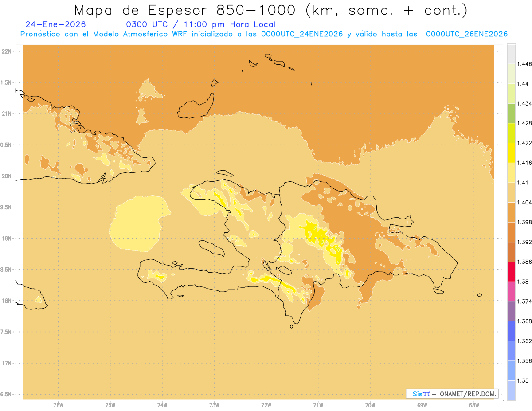Viewport: 532px width, 411px height.
Task: Click the 73W longitude label
Action: [x=214, y=405]
